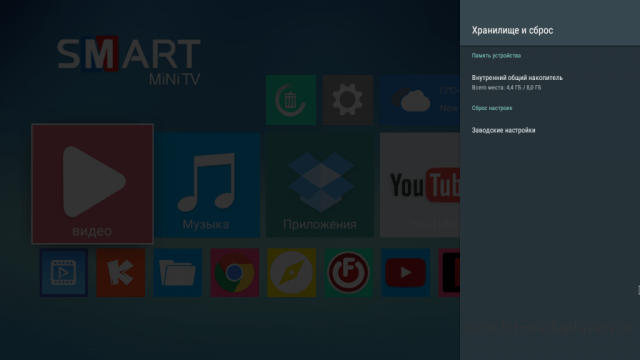Open the small YouTube play icon
This screenshot has width=640, height=360.
[x=405, y=273]
